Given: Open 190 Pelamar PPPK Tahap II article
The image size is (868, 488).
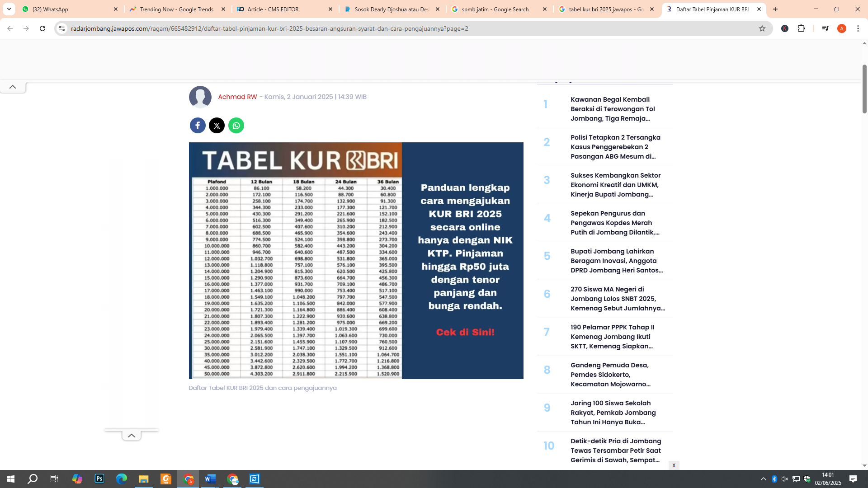Looking at the screenshot, I should click(x=612, y=337).
